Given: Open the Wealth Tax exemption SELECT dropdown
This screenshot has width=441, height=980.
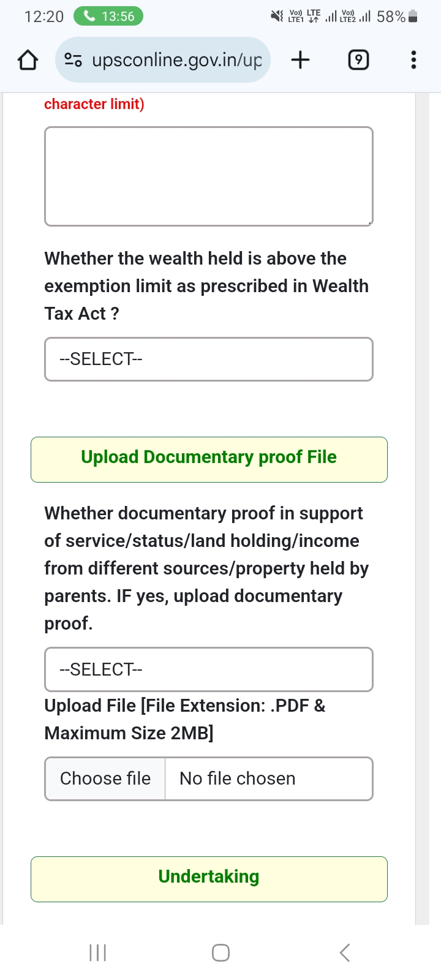Looking at the screenshot, I should coord(208,359).
